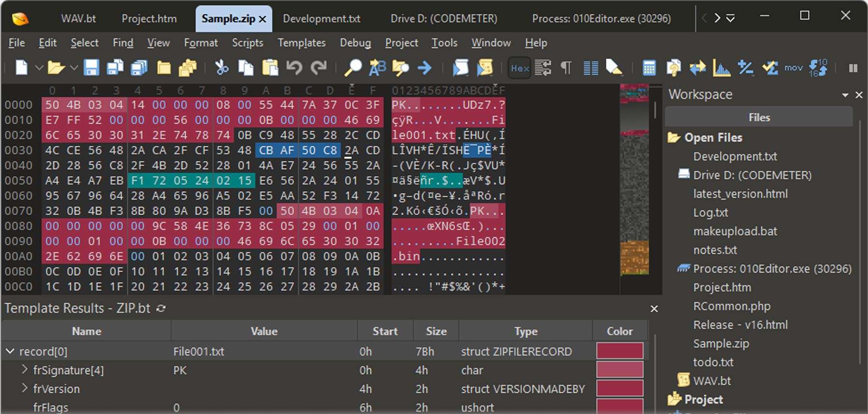Click the Paste clipboard icon
The height and width of the screenshot is (414, 868).
point(270,68)
